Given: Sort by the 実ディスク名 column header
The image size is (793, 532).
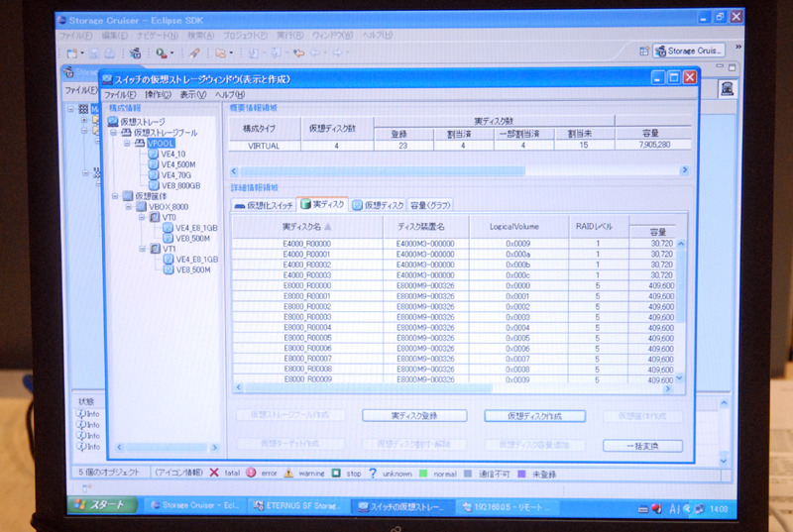Looking at the screenshot, I should pyautogui.click(x=307, y=227).
